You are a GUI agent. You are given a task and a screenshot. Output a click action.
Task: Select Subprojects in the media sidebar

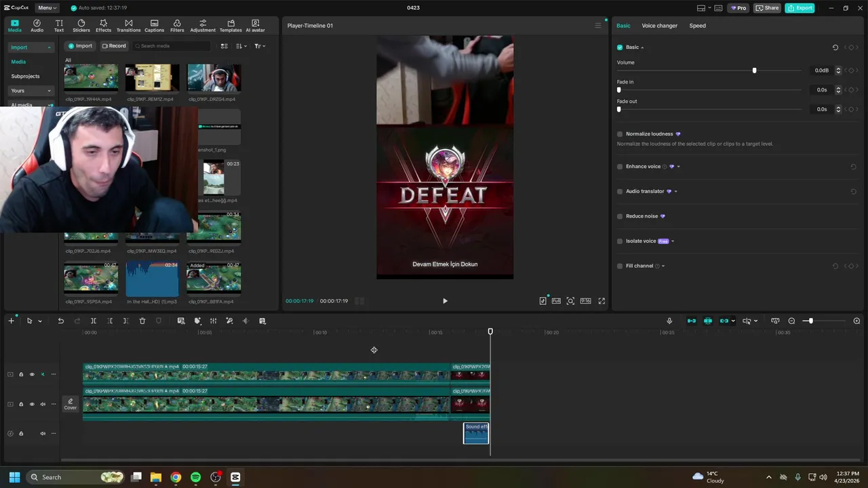(x=26, y=77)
